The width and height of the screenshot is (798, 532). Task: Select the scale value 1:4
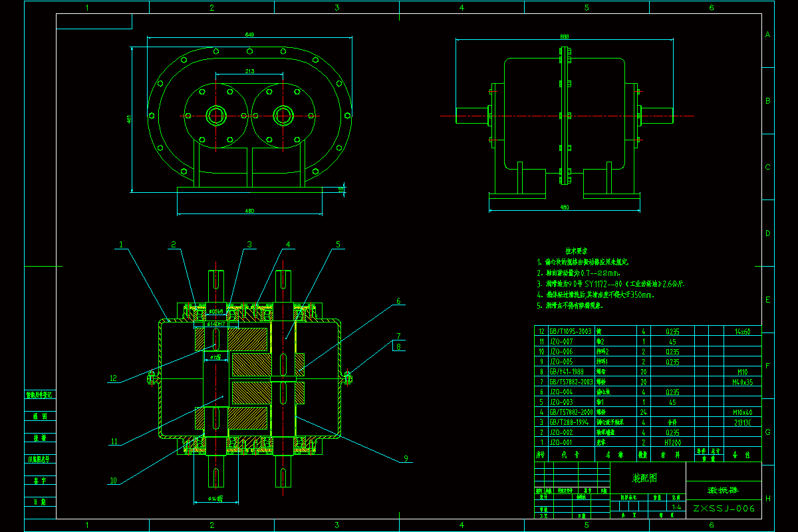coord(676,507)
